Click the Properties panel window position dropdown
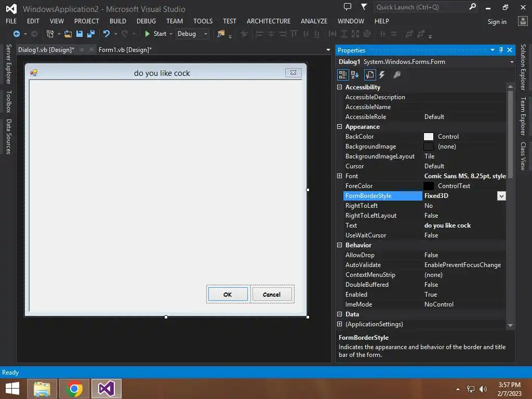This screenshot has width=532, height=399. click(x=493, y=50)
